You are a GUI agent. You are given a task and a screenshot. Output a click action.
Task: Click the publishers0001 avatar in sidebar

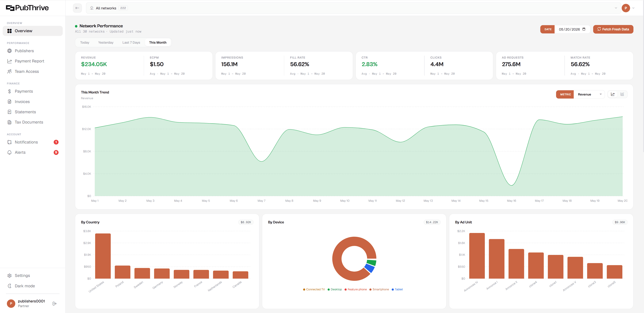click(11, 303)
